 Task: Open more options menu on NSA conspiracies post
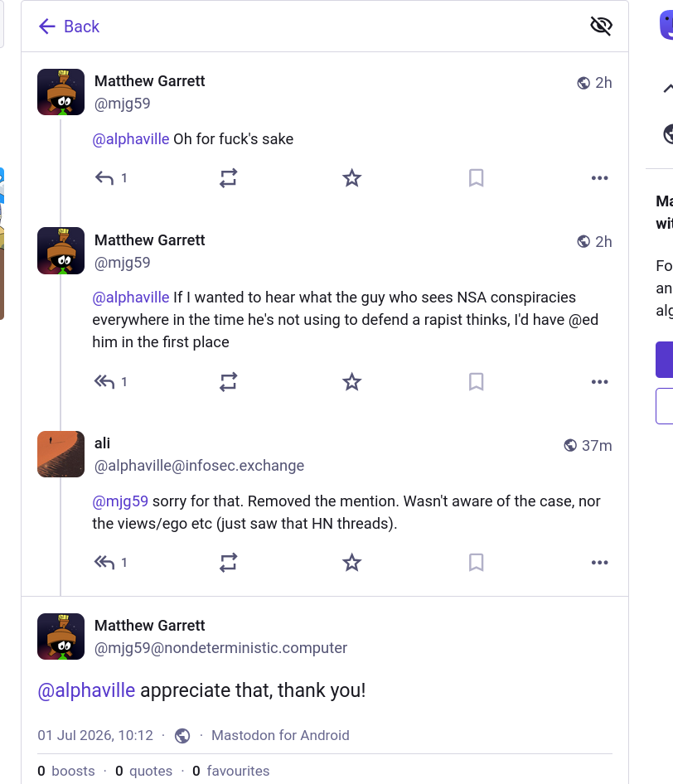click(599, 382)
